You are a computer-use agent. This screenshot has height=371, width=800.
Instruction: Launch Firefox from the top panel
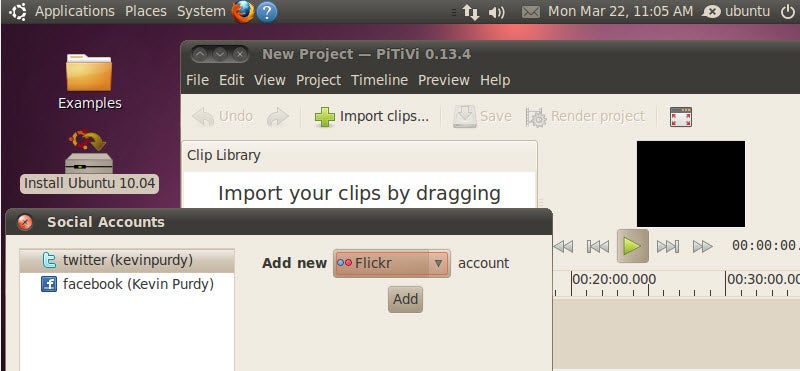(243, 11)
